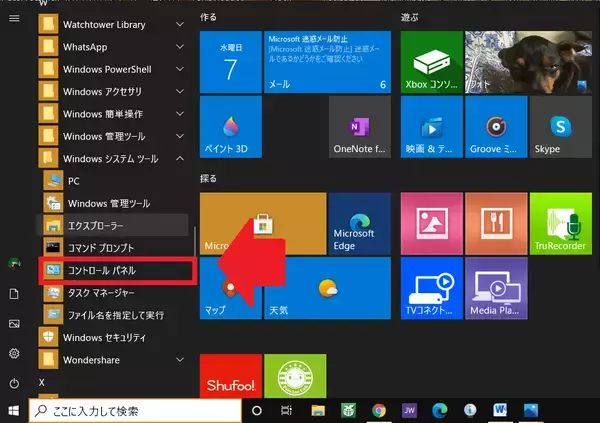Open the Media Player tile
The height and width of the screenshot is (423, 600).
[493, 290]
